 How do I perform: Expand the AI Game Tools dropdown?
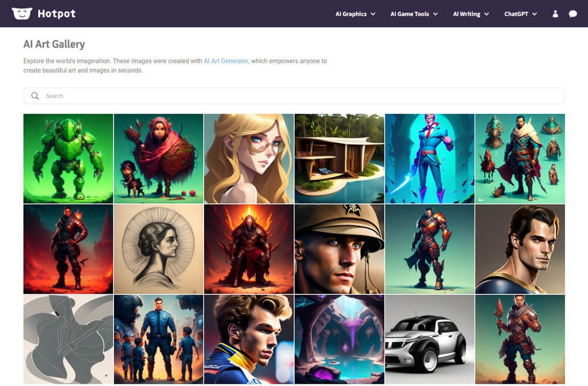pos(414,14)
